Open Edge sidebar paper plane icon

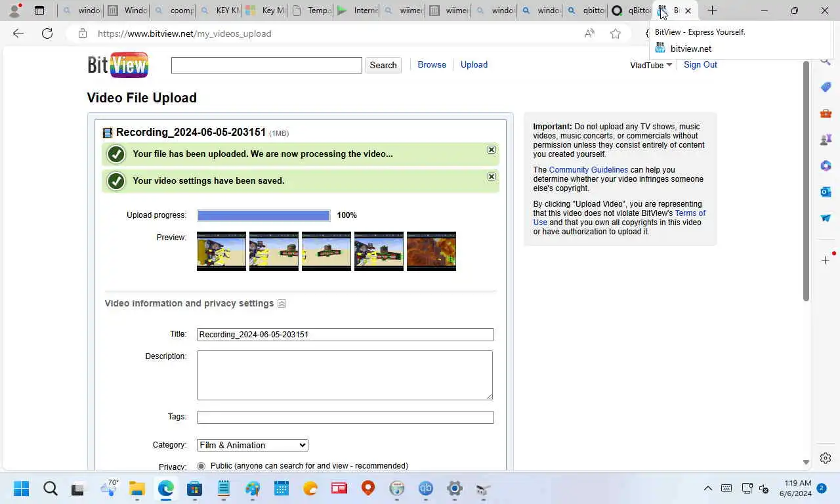pyautogui.click(x=826, y=219)
